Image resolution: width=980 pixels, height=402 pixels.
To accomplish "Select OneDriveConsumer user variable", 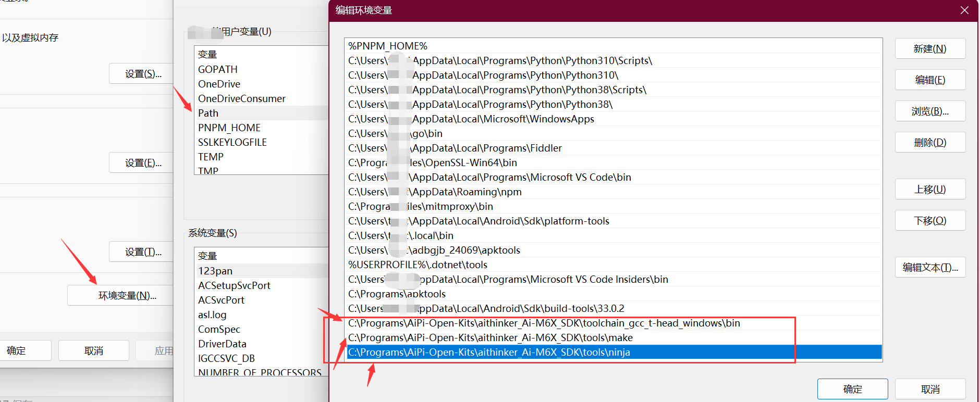I will coord(262,98).
